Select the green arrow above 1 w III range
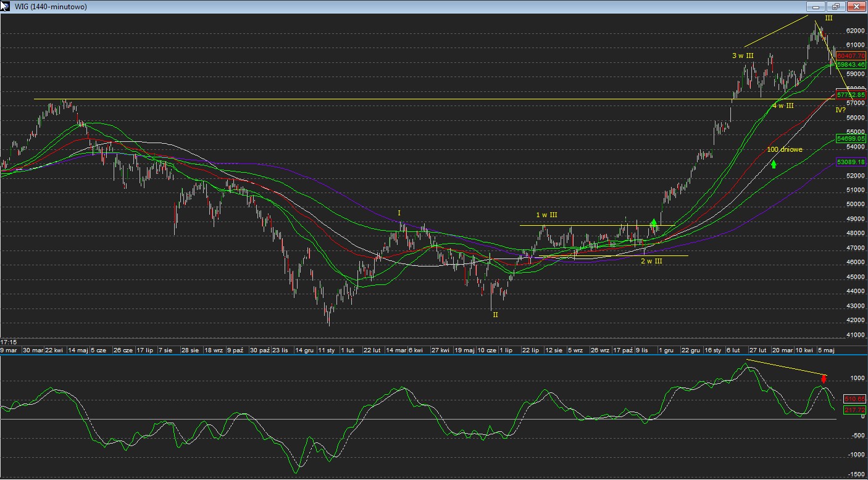 pyautogui.click(x=654, y=223)
